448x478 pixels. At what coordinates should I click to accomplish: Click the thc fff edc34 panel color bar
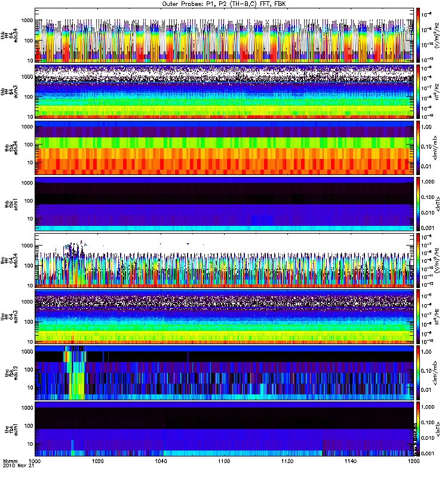(418, 261)
